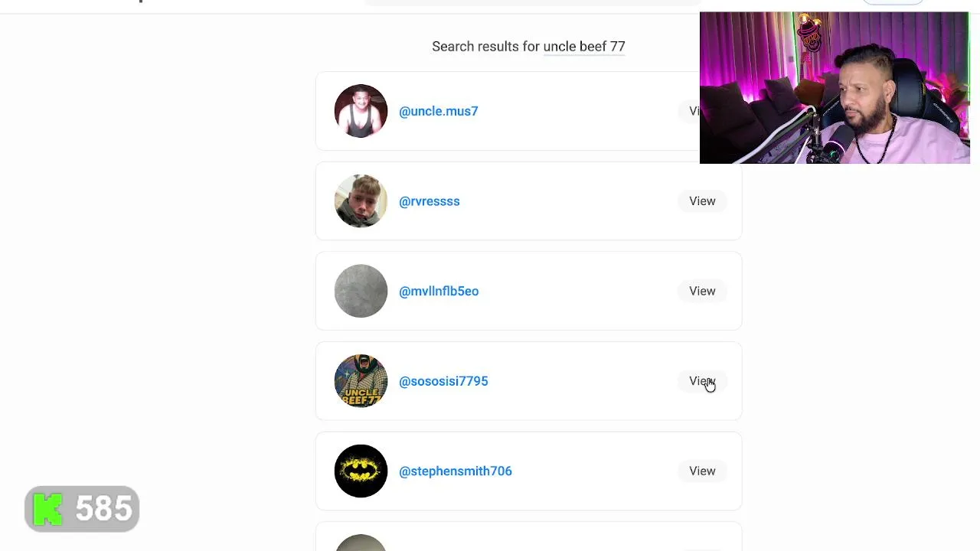Select the gray @mvllnflb5eo avatar
The width and height of the screenshot is (980, 551).
[361, 291]
